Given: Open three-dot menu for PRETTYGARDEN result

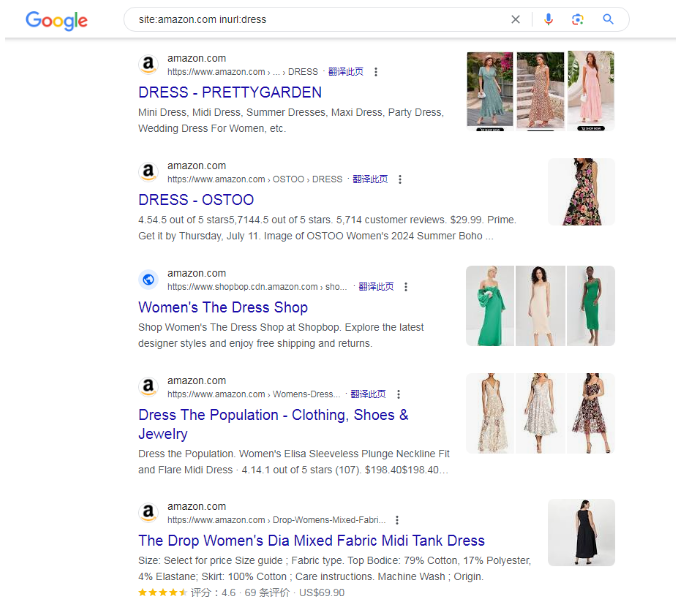Looking at the screenshot, I should 376,72.
